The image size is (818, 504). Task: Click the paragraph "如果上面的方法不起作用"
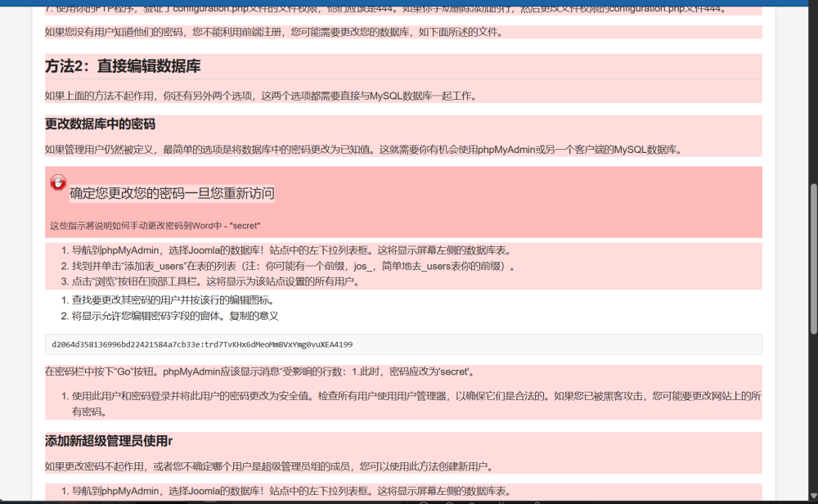260,96
